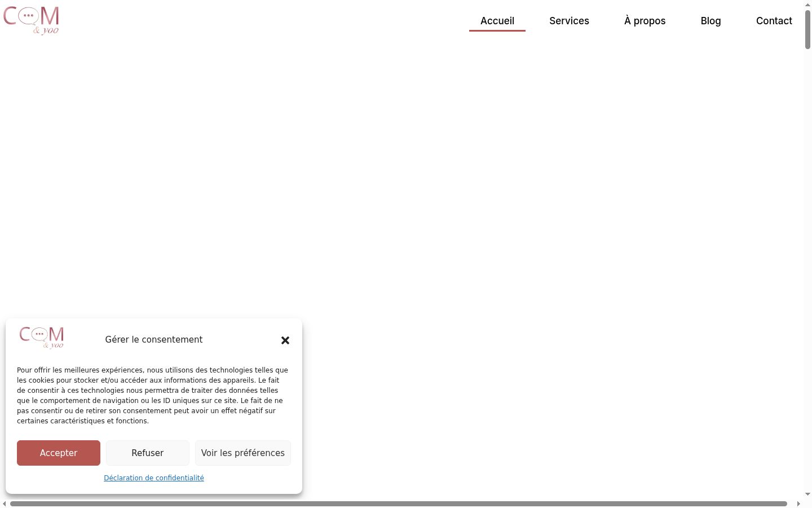Click the vertical scrollbar track below the thumb
The image size is (812, 508).
tap(807, 271)
